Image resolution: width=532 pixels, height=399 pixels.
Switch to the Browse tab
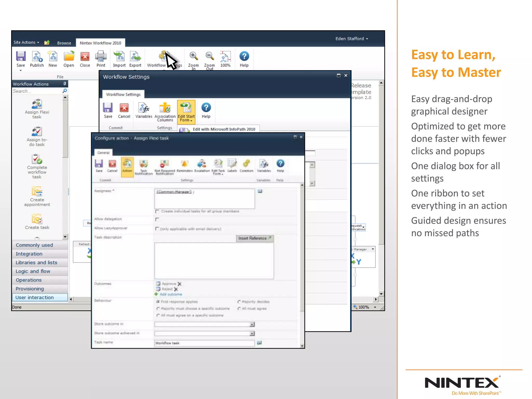click(x=64, y=43)
